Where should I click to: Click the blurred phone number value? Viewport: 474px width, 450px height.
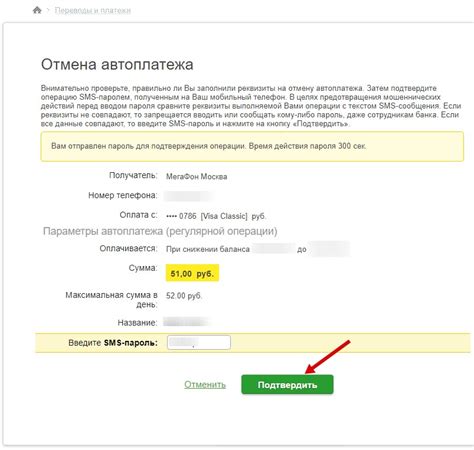189,196
